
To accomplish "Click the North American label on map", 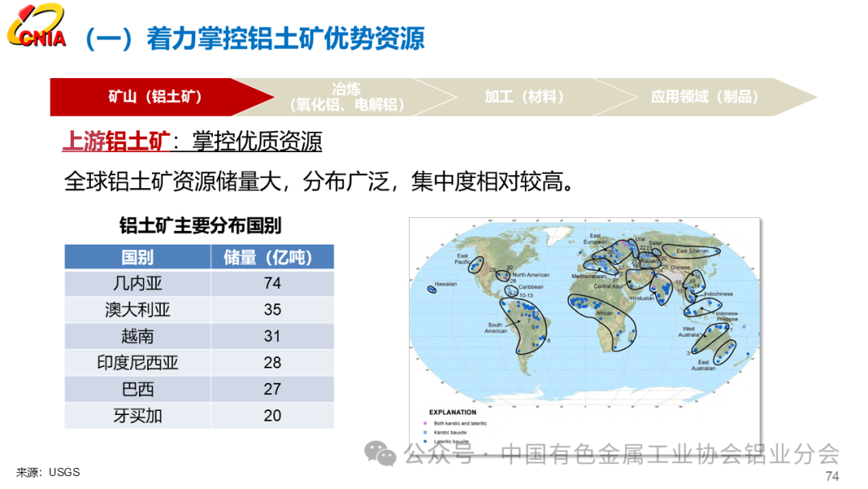I will (531, 275).
